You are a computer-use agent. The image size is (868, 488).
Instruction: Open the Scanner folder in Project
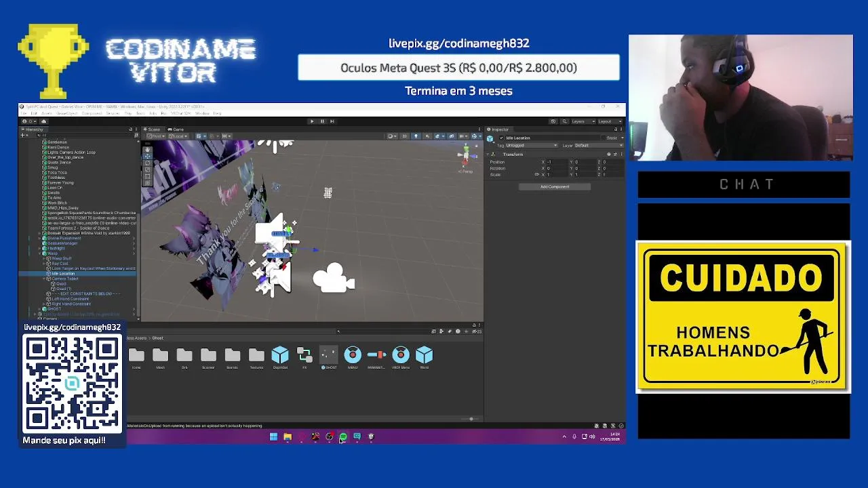point(208,357)
